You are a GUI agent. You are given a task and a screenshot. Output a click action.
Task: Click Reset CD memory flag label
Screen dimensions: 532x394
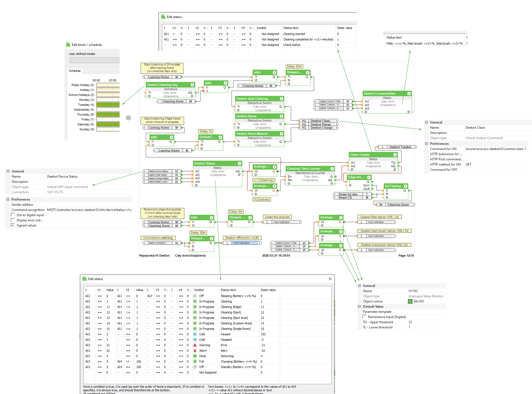pyautogui.click(x=345, y=198)
